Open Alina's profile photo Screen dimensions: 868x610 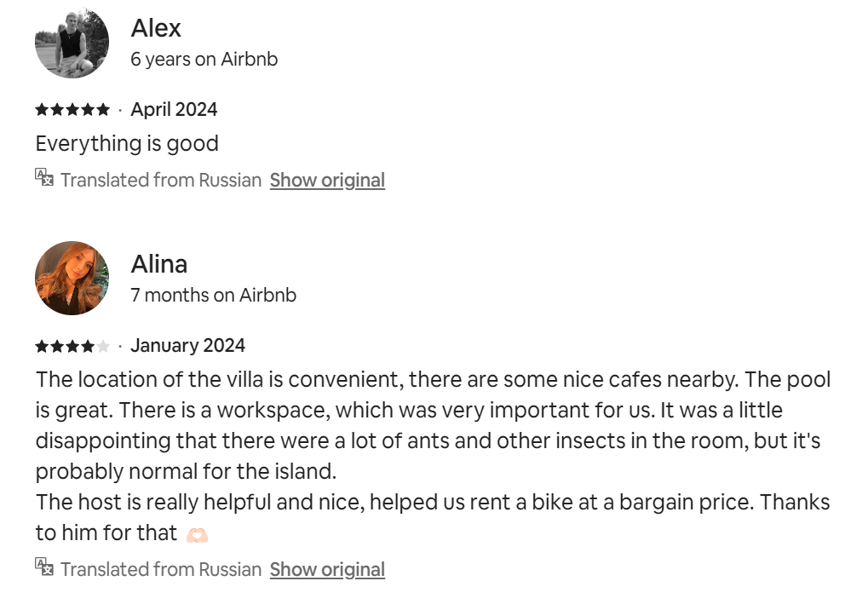tap(72, 279)
